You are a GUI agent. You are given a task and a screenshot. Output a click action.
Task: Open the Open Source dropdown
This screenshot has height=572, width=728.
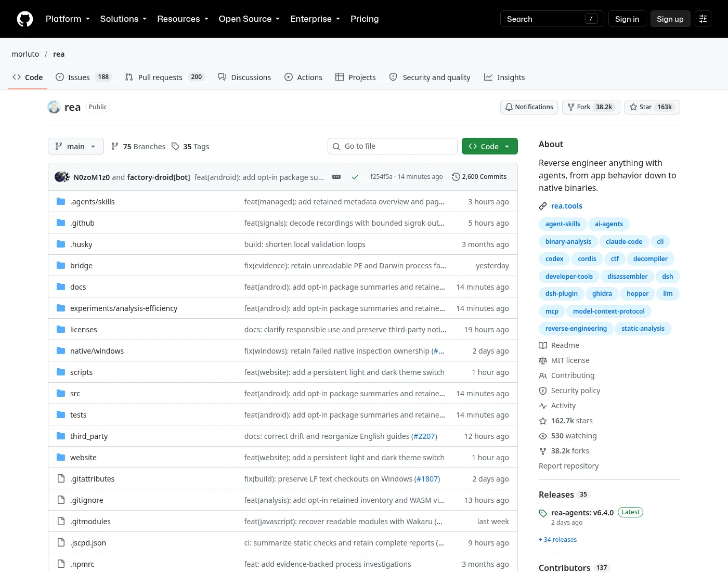pos(249,19)
